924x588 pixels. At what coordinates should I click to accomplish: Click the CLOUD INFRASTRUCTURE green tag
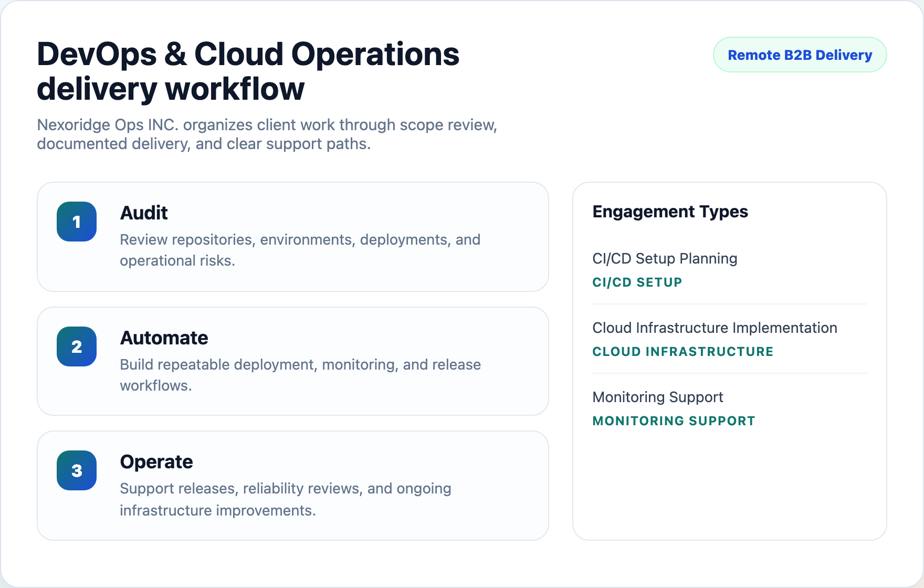click(x=682, y=352)
